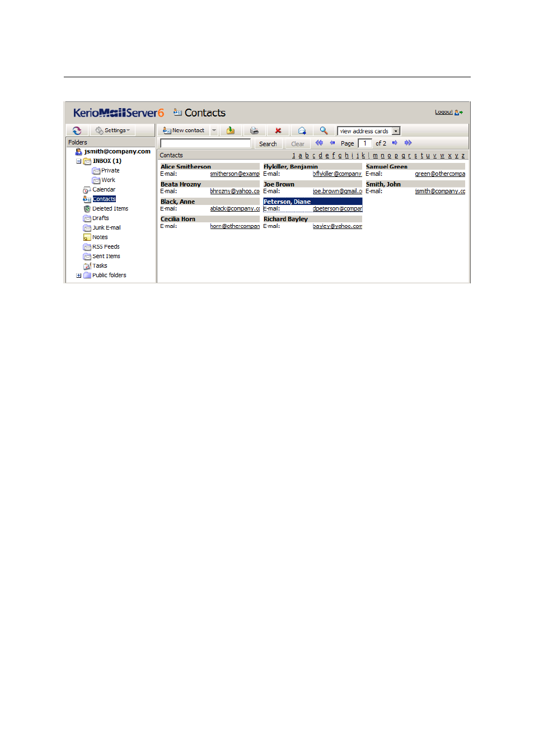Go to next page arrow
534x756 pixels.
(x=395, y=143)
